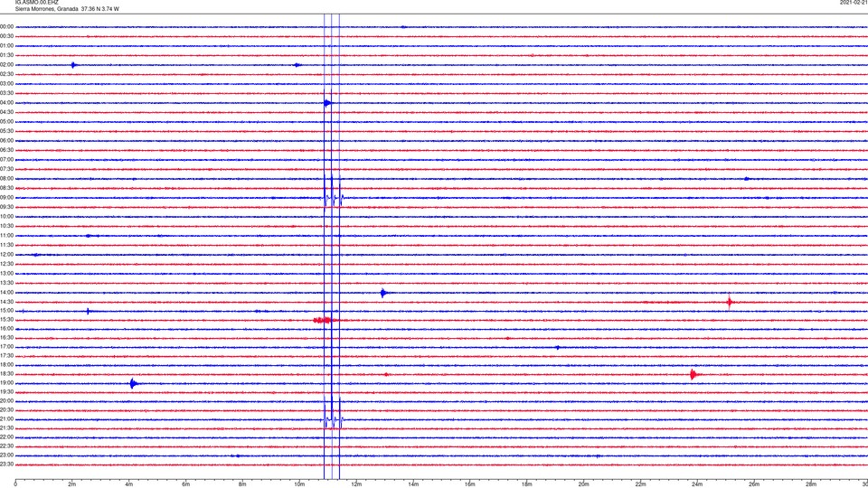
Task: Select the 18:30 time label
Action: coord(6,374)
